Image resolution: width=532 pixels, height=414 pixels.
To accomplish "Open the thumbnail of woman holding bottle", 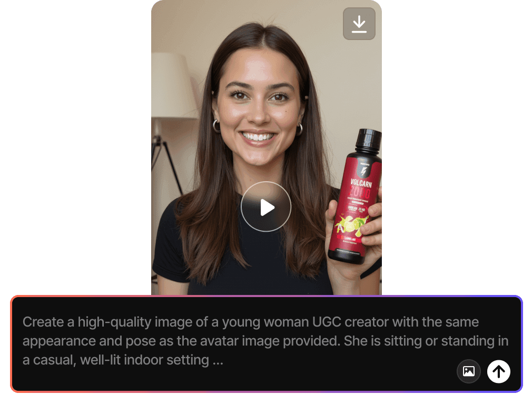I will click(x=267, y=147).
